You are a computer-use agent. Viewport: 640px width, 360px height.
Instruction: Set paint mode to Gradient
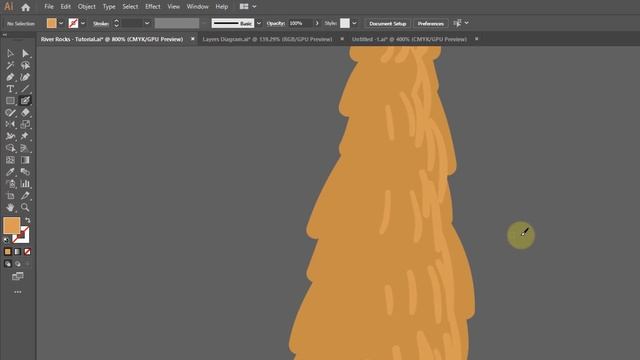tap(18, 252)
